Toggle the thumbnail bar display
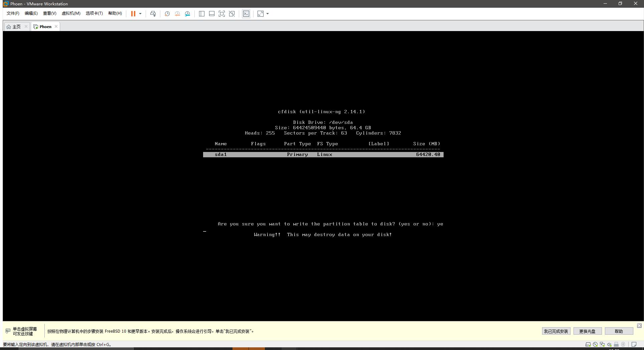 (x=212, y=14)
